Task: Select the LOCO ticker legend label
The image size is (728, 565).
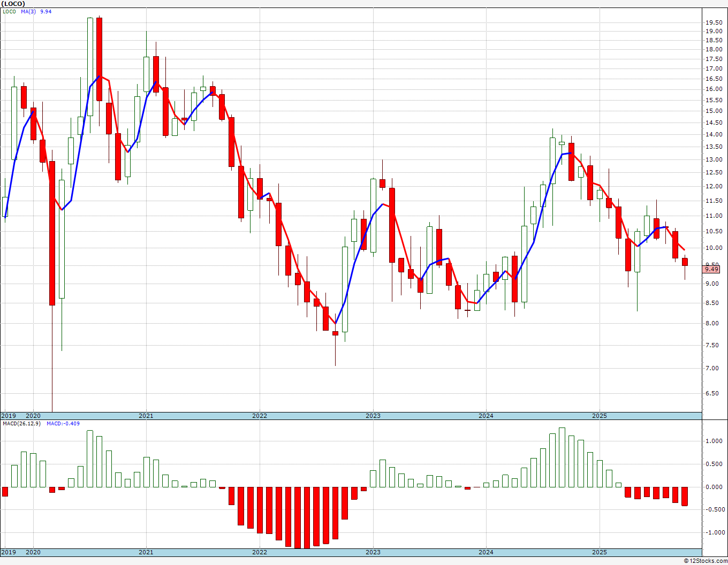Action: [x=9, y=11]
